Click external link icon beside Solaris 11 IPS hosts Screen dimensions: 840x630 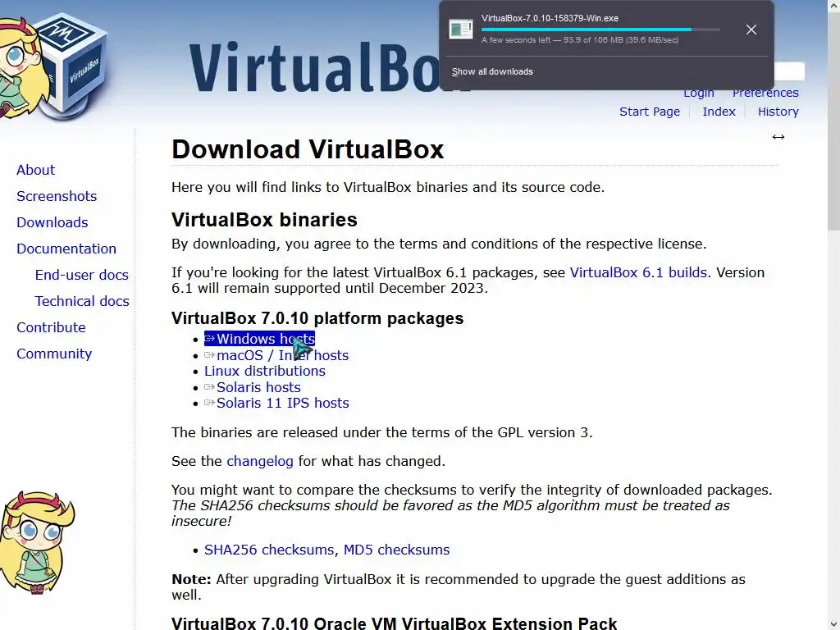(x=209, y=403)
